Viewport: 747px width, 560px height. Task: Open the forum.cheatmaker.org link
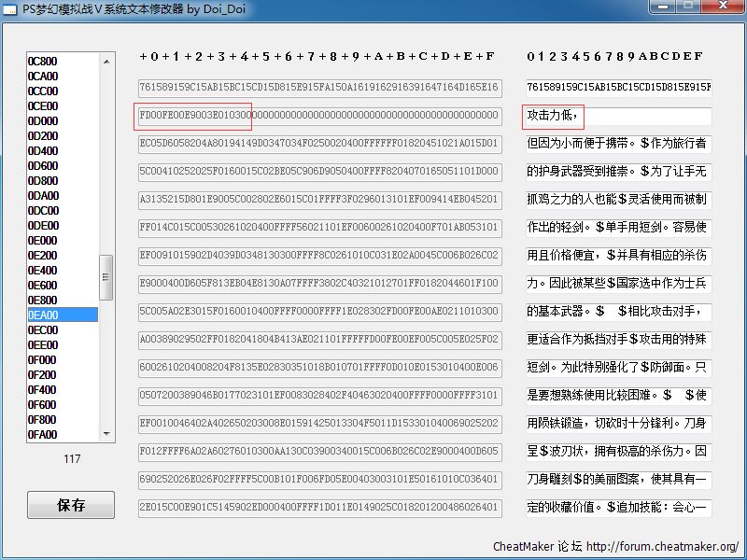click(662, 546)
